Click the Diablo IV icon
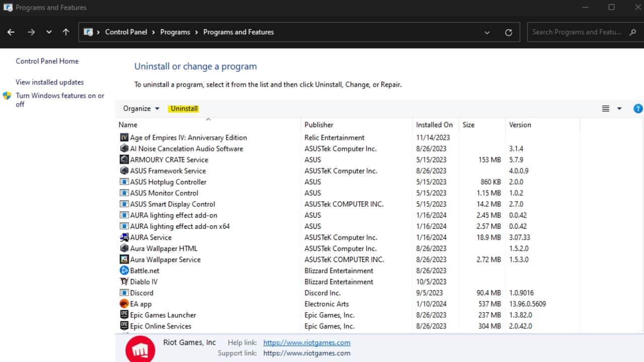Image resolution: width=644 pixels, height=362 pixels. pyautogui.click(x=124, y=282)
